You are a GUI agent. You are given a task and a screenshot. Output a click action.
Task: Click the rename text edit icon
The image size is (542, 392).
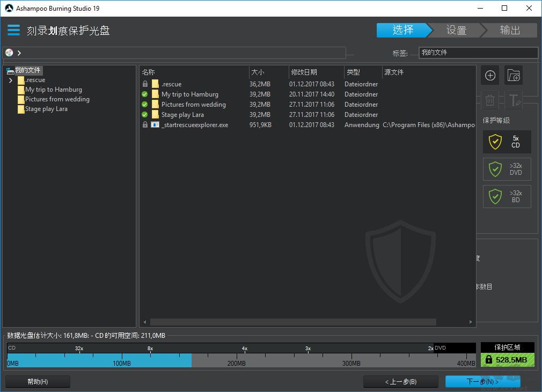click(514, 100)
